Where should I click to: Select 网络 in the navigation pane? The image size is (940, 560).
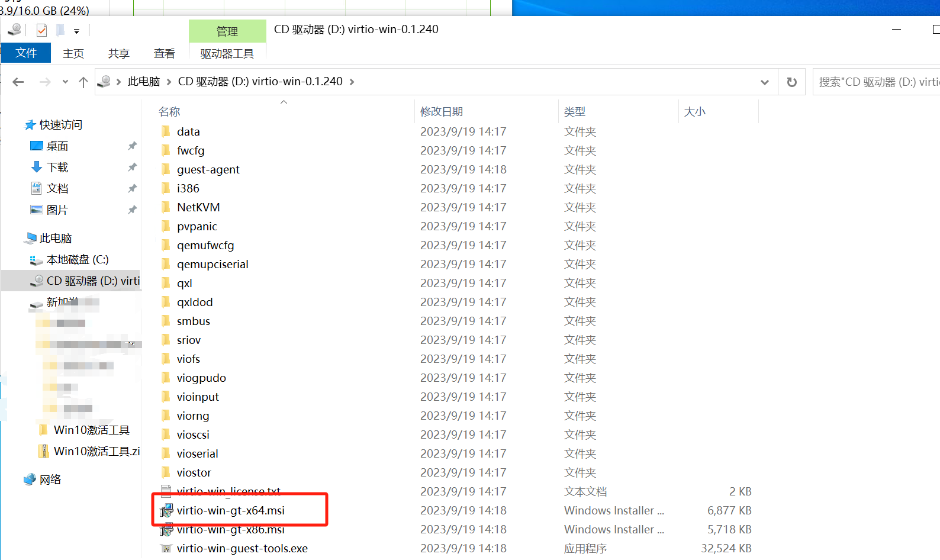(50, 480)
